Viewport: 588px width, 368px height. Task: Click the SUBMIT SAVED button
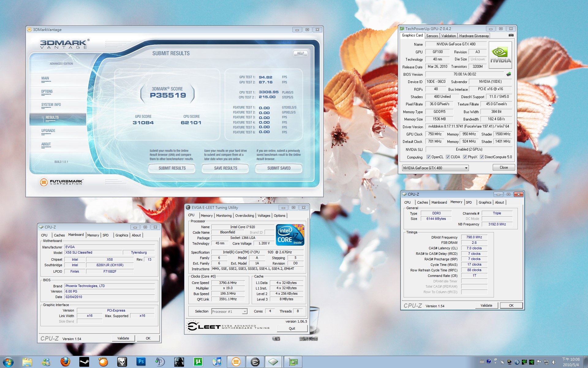coord(279,168)
